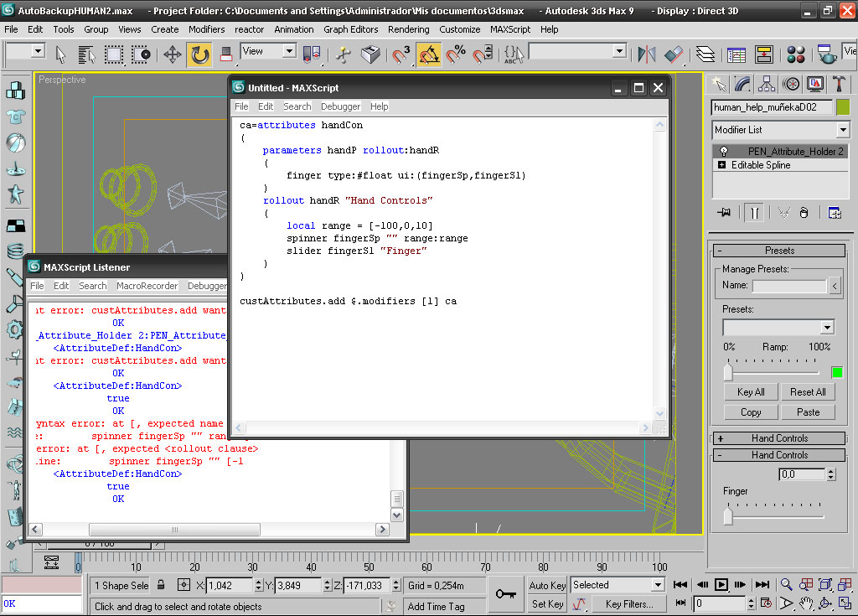Click the Mirror tool icon
Screen dimensions: 858x616
coord(647,54)
